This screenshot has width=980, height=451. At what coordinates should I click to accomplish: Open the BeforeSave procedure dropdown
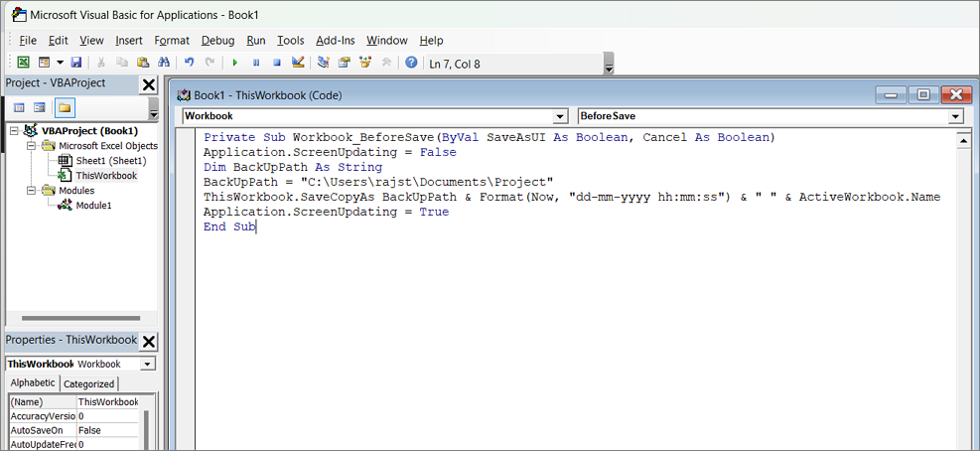pos(955,116)
